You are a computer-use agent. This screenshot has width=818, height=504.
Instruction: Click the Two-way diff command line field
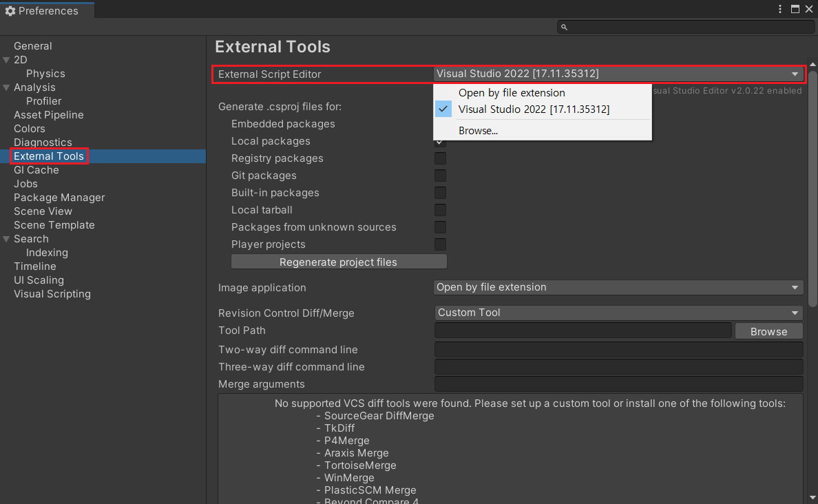618,350
